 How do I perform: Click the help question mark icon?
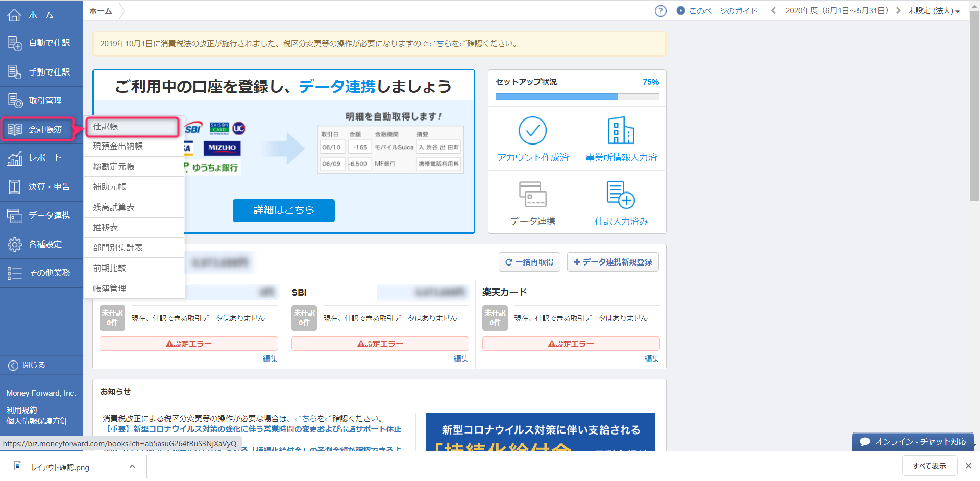point(660,11)
